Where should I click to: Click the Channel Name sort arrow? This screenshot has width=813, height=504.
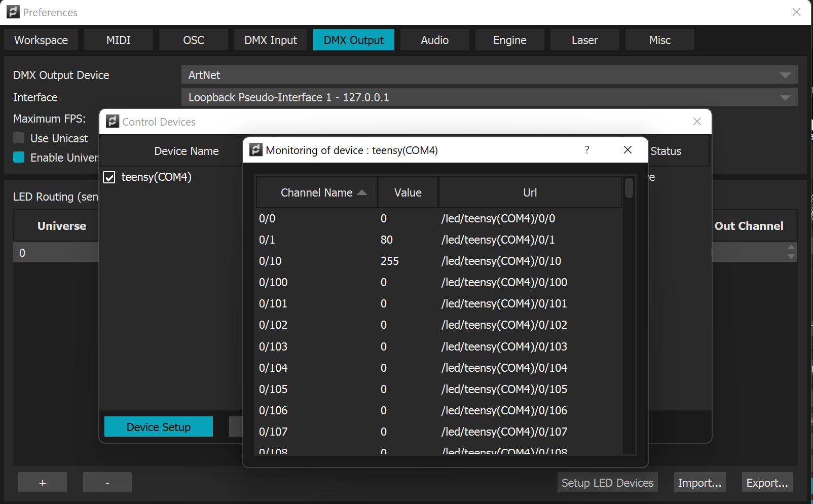coord(362,192)
